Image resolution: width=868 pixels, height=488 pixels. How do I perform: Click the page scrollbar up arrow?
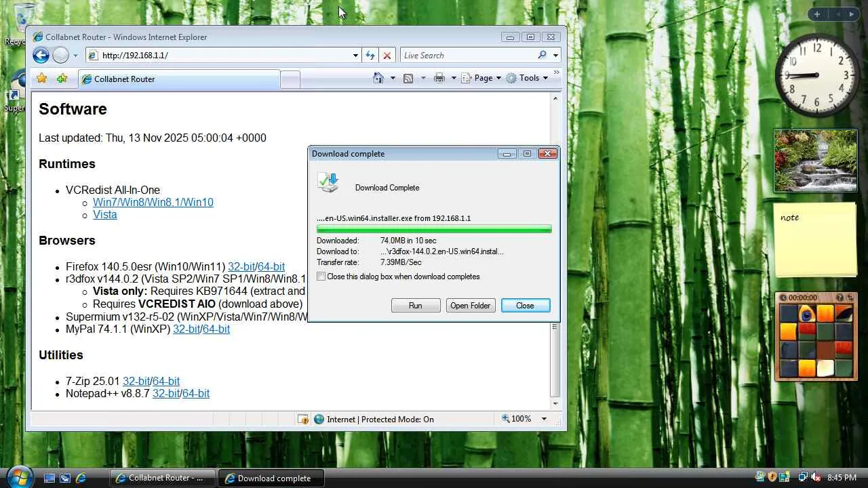click(x=555, y=98)
